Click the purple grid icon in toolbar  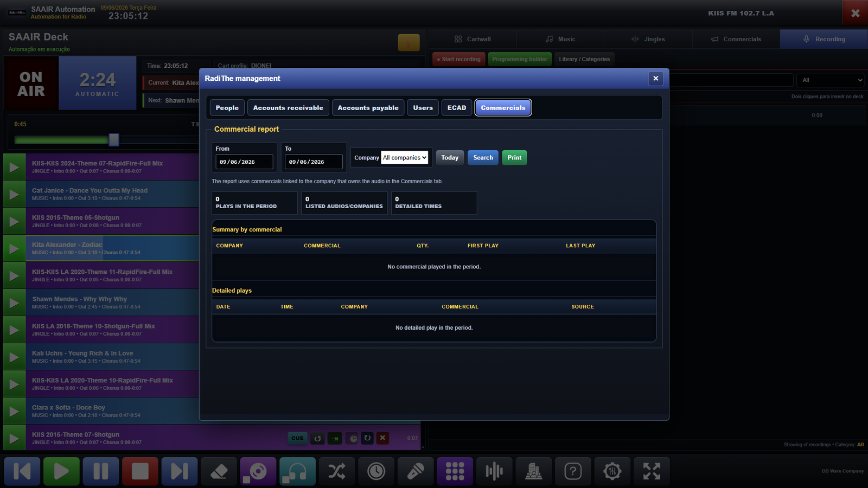pyautogui.click(x=455, y=471)
